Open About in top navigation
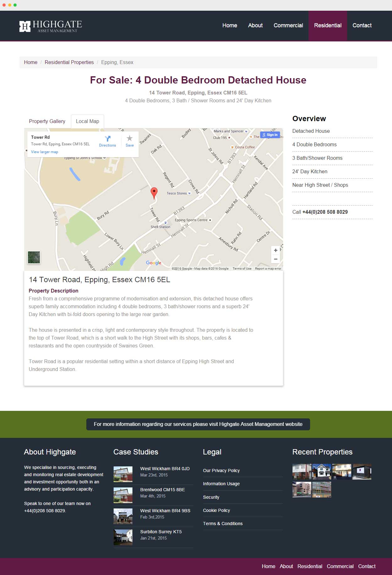Viewport: 392px width, 575px height. pyautogui.click(x=255, y=25)
